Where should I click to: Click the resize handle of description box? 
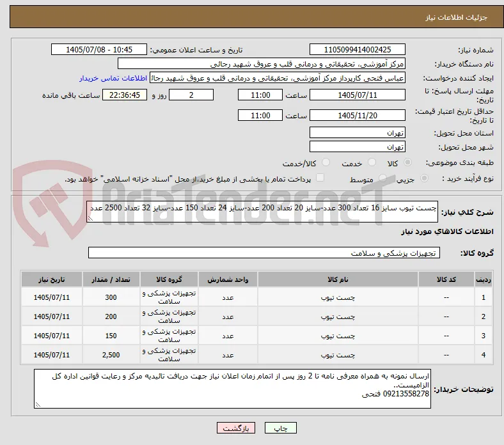90,219
